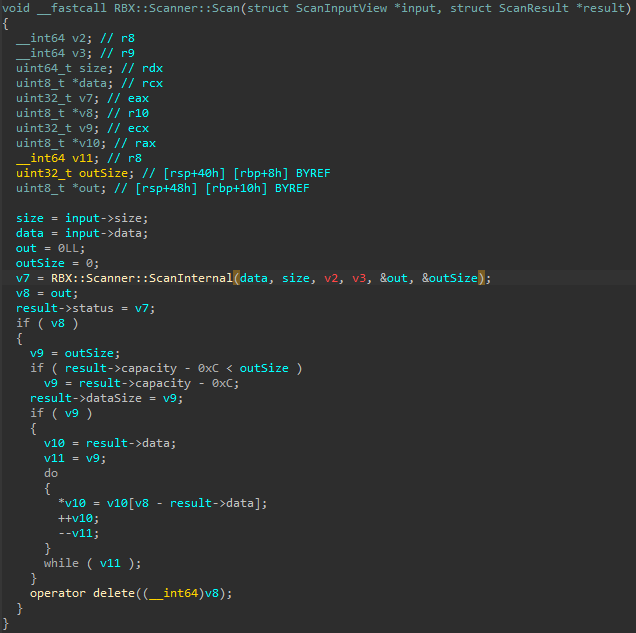Click 'input->data' in the data assignment
This screenshot has height=633, width=636.
pyautogui.click(x=103, y=233)
